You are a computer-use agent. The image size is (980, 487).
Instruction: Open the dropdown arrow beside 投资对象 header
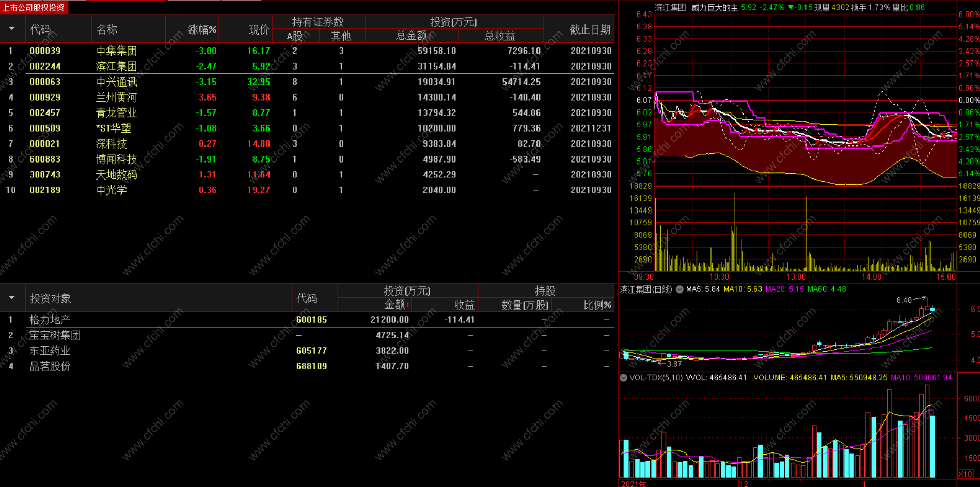(12, 298)
